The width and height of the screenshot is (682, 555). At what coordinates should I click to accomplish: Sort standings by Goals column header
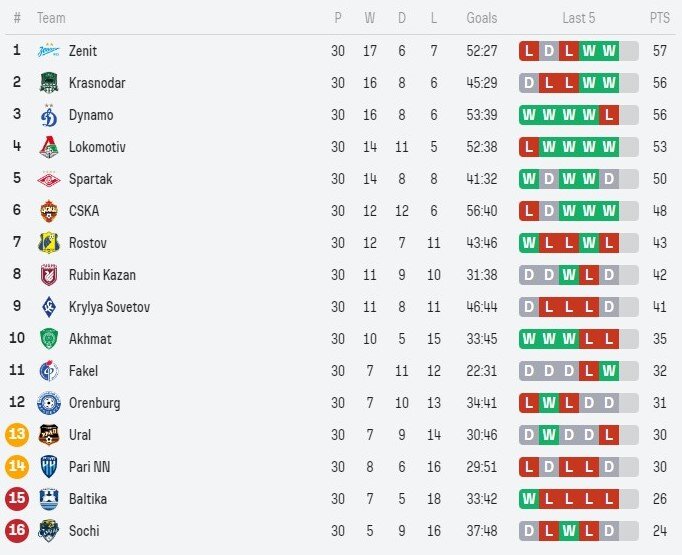[x=481, y=18]
